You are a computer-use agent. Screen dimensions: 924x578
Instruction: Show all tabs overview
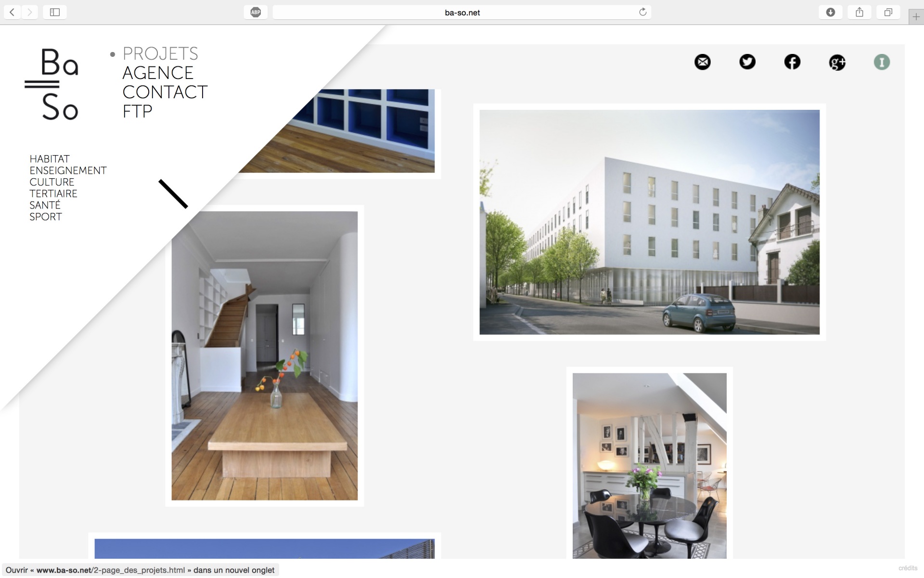coord(888,12)
